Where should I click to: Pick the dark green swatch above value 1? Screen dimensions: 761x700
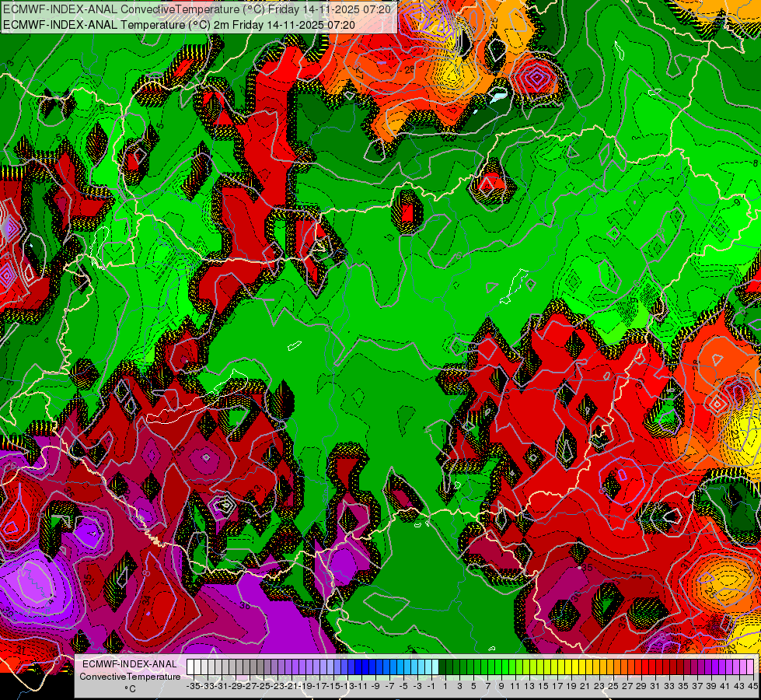(442, 667)
